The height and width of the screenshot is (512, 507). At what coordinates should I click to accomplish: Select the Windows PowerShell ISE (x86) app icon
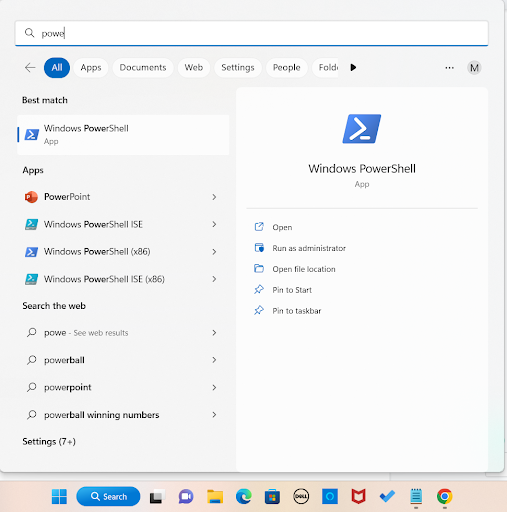coord(31,279)
